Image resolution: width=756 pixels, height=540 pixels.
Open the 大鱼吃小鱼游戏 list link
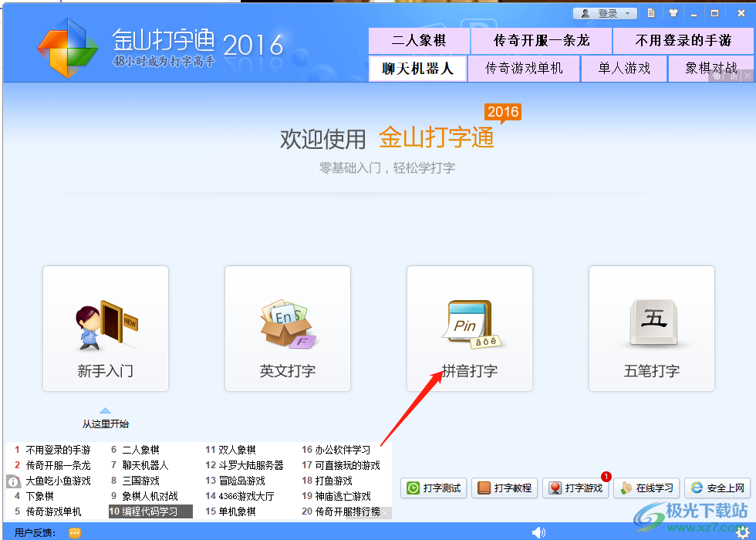point(59,481)
